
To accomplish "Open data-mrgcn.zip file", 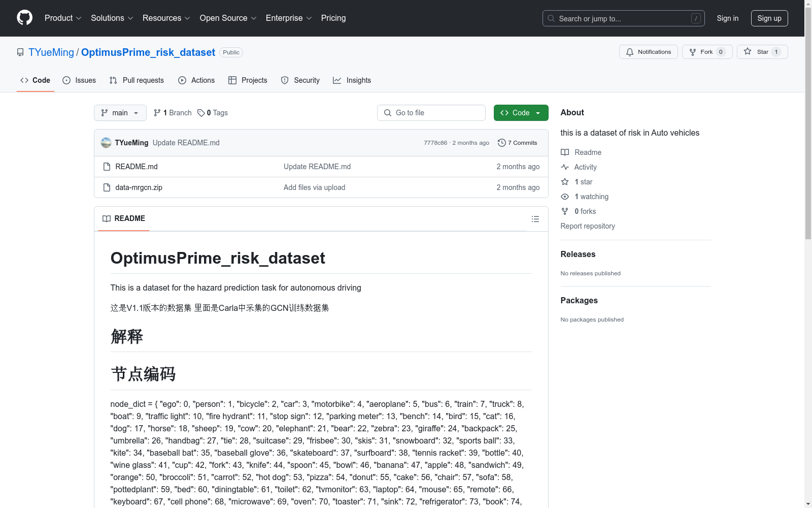I will click(139, 187).
